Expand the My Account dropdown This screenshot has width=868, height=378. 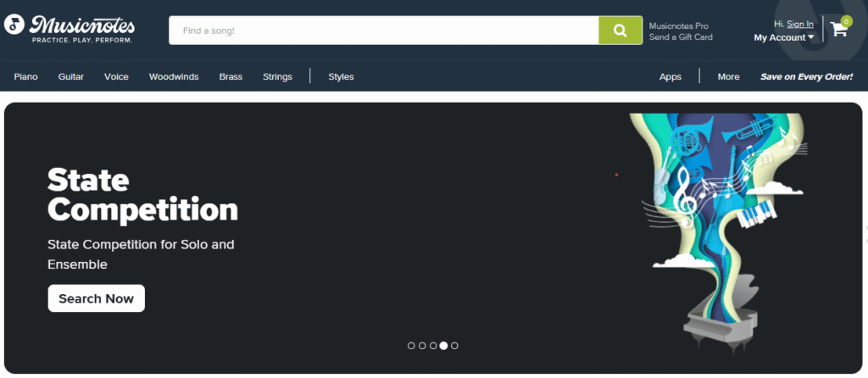coord(783,37)
